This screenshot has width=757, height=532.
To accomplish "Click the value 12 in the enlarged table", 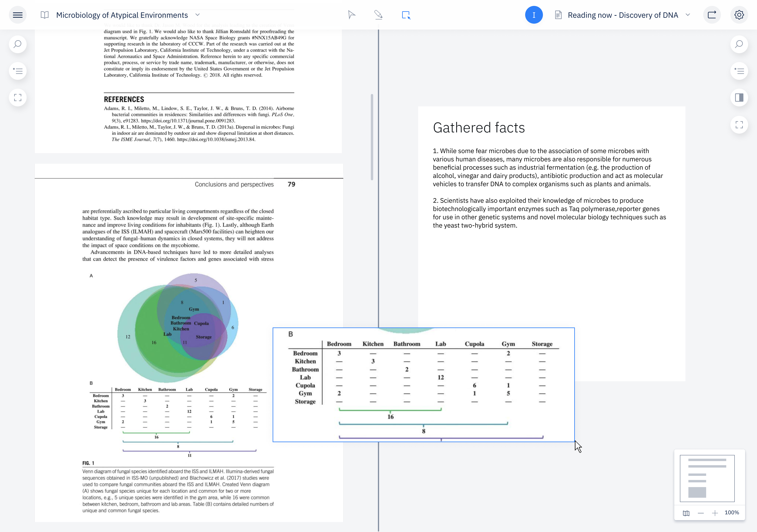I will 440,377.
